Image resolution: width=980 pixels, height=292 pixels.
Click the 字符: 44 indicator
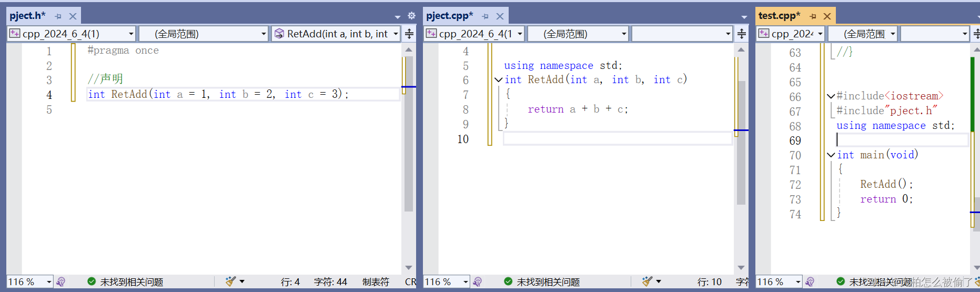[330, 282]
